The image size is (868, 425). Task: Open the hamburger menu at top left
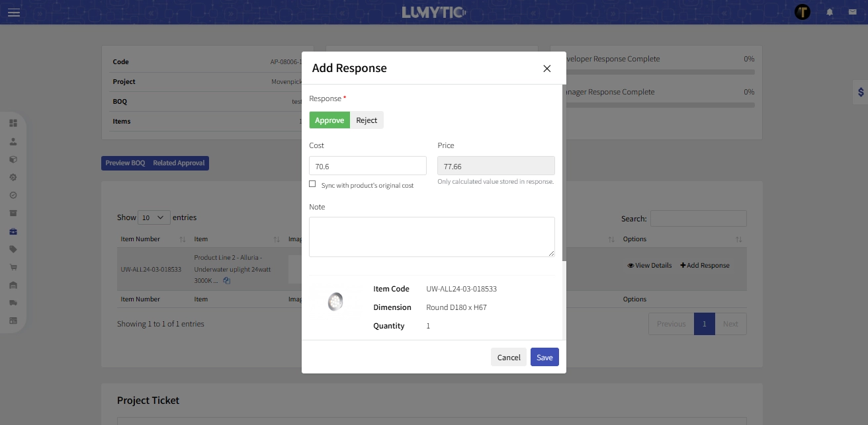[x=14, y=12]
